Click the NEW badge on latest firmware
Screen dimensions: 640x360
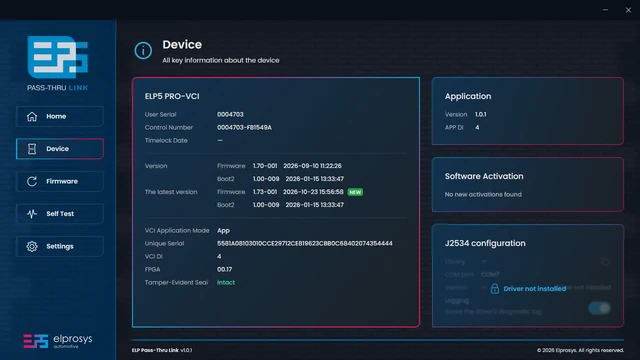coord(355,192)
